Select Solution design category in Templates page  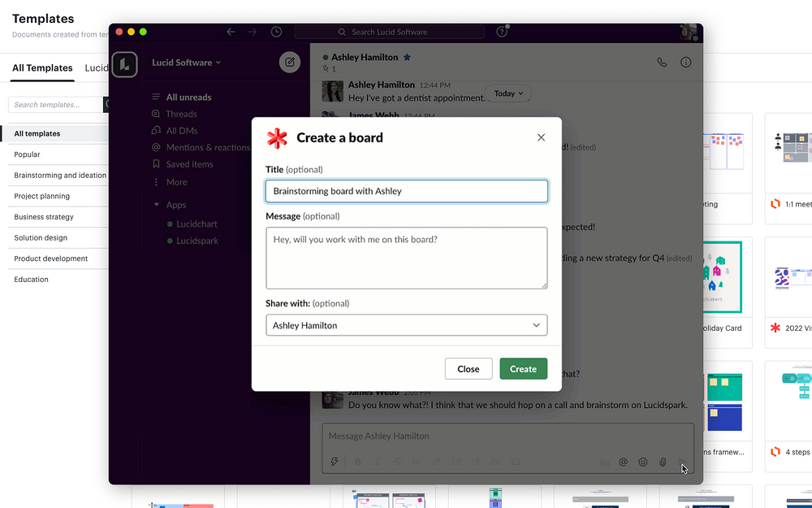(41, 237)
